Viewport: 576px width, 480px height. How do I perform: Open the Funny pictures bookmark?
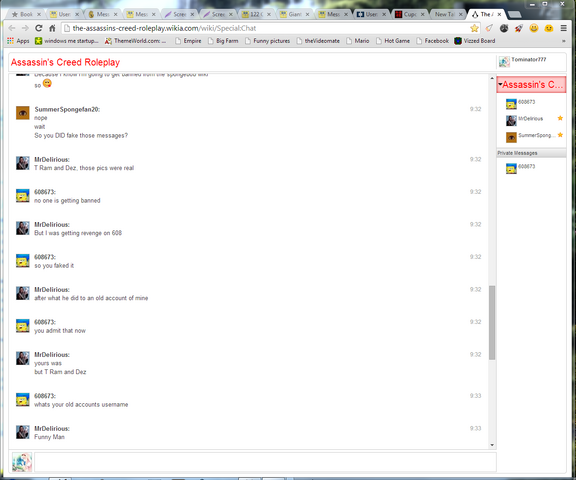click(267, 41)
